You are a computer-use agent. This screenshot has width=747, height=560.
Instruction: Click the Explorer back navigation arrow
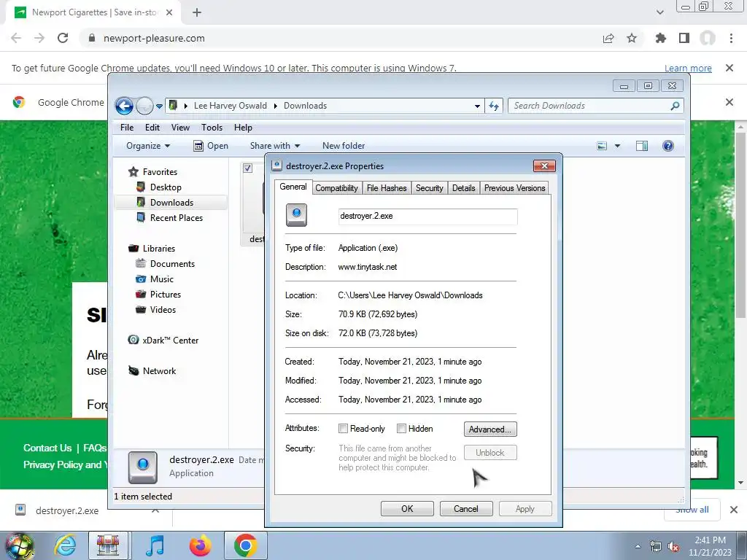click(x=124, y=106)
